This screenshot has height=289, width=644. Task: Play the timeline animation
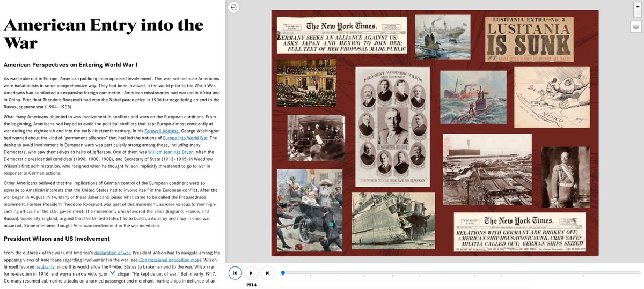(251, 273)
